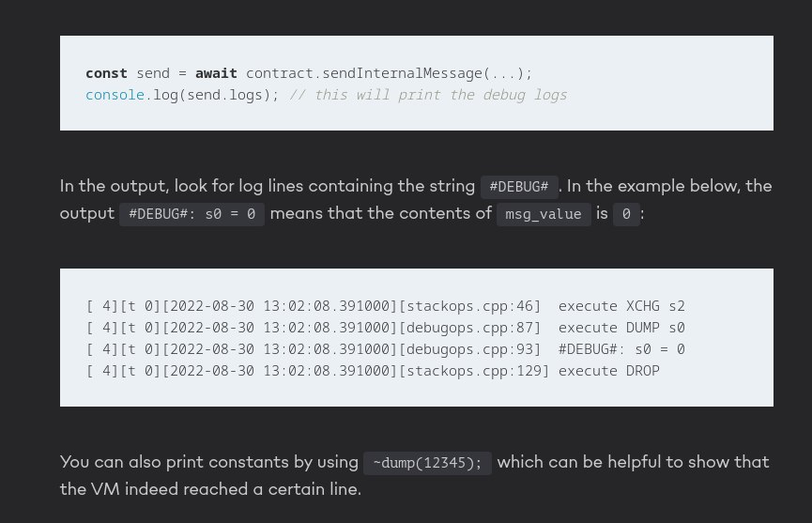Click the #DEBUG# inline code label

coord(519,187)
